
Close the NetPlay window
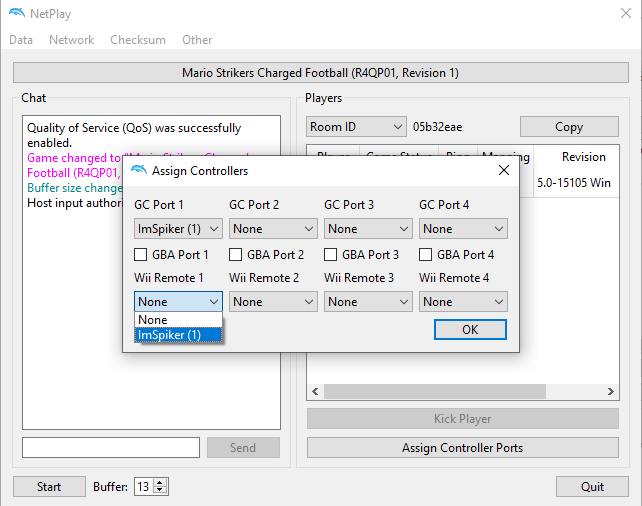(626, 13)
